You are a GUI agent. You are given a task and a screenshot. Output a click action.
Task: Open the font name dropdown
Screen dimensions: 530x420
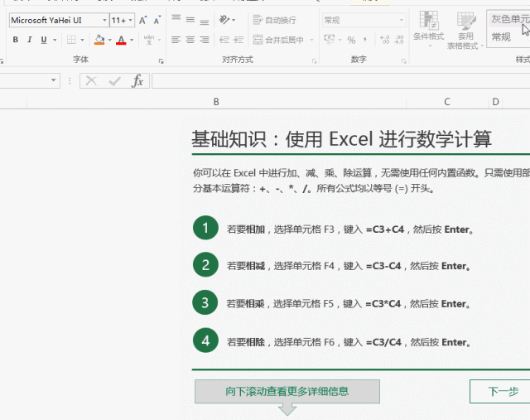105,20
